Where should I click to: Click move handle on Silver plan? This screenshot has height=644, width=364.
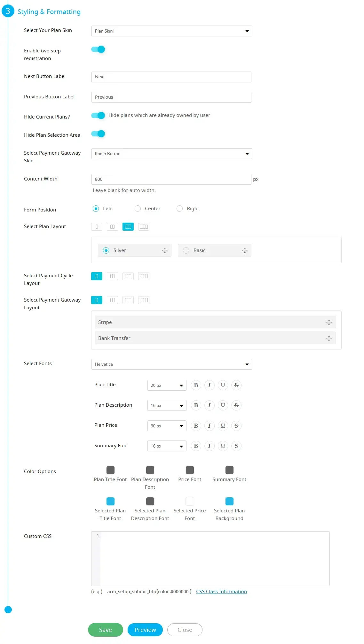pos(165,250)
